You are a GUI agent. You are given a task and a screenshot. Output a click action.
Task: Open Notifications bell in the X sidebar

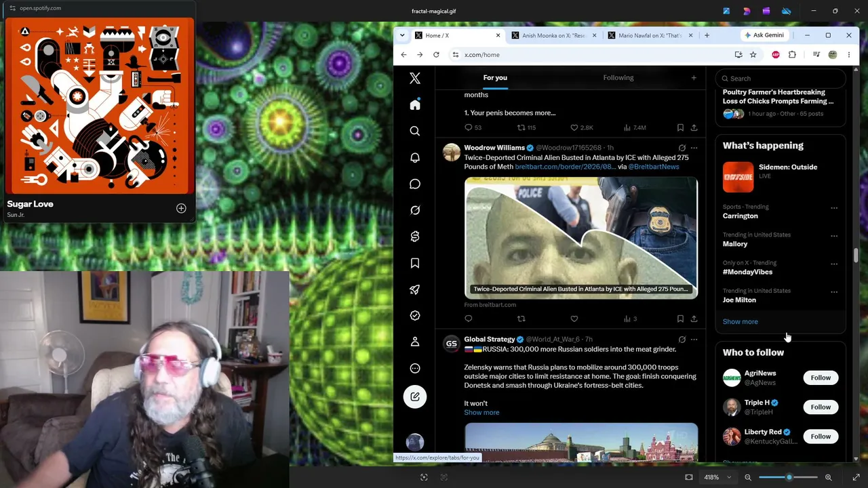click(415, 157)
